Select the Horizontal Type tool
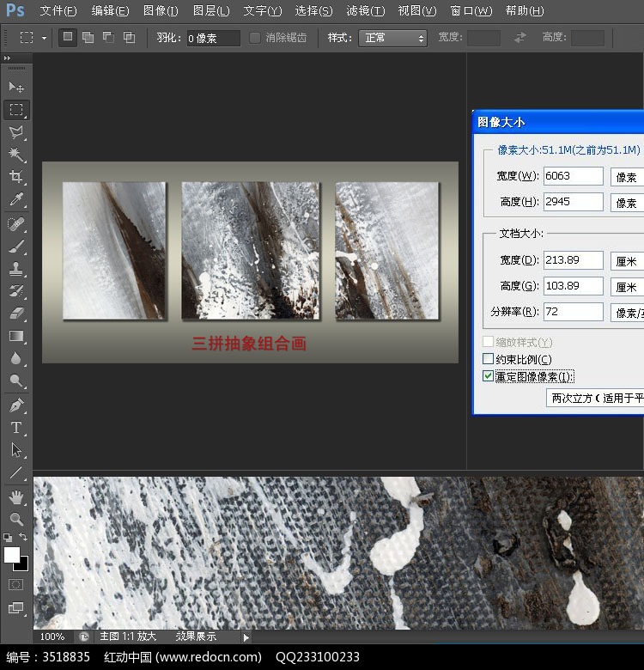The image size is (644, 670). [x=16, y=427]
